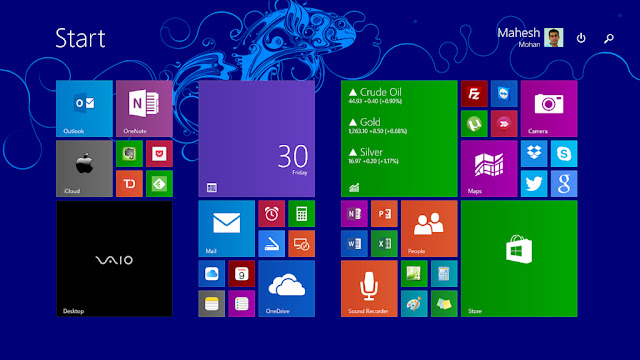
Task: Open the Camera tile
Action: [x=549, y=109]
